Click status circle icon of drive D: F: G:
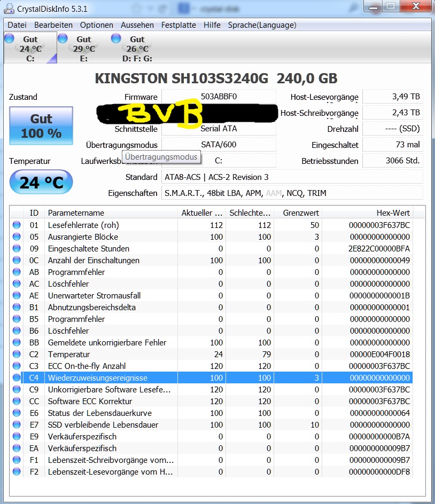435x504 pixels. pos(116,38)
